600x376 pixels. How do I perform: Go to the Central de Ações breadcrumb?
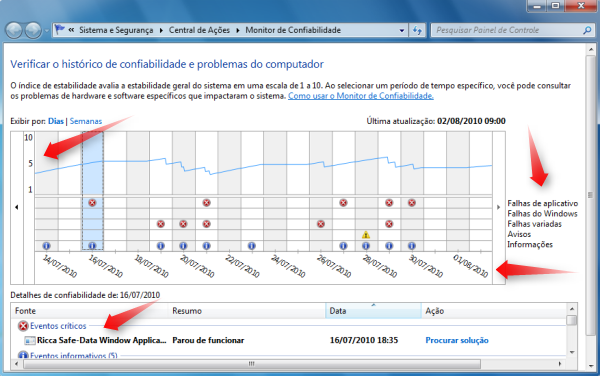199,30
